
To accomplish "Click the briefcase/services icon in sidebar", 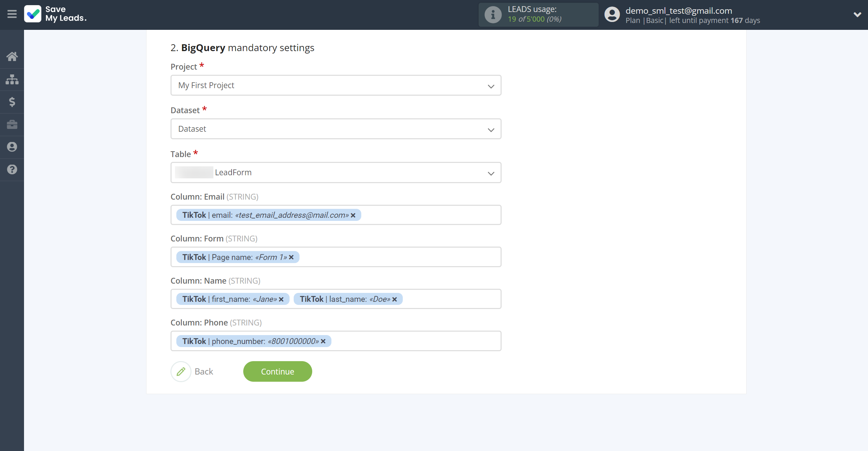I will point(12,124).
